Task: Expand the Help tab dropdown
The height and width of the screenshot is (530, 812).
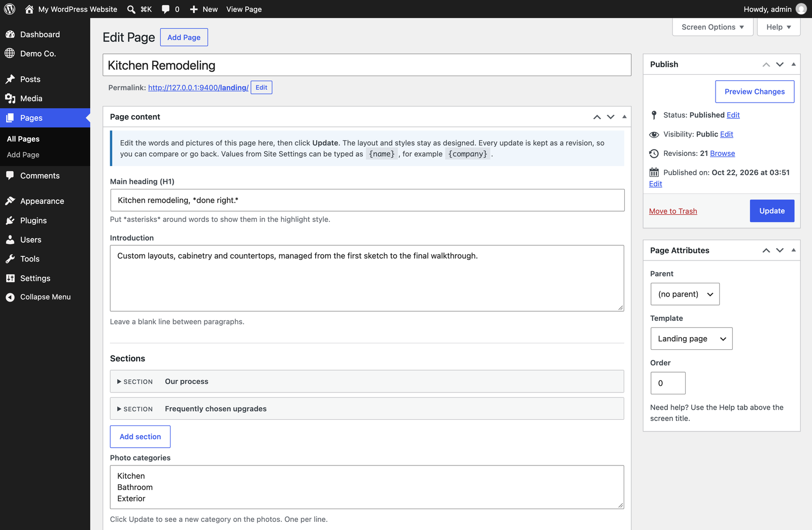Action: click(779, 27)
